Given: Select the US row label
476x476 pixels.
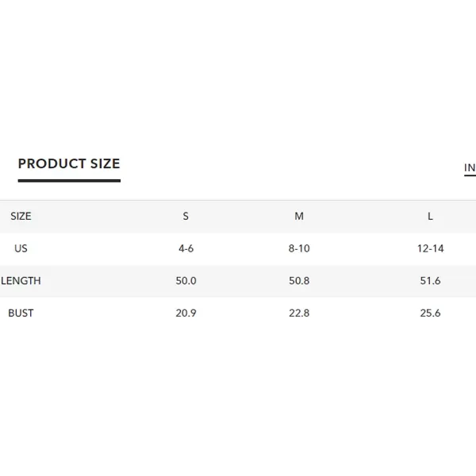Looking at the screenshot, I should 21,248.
